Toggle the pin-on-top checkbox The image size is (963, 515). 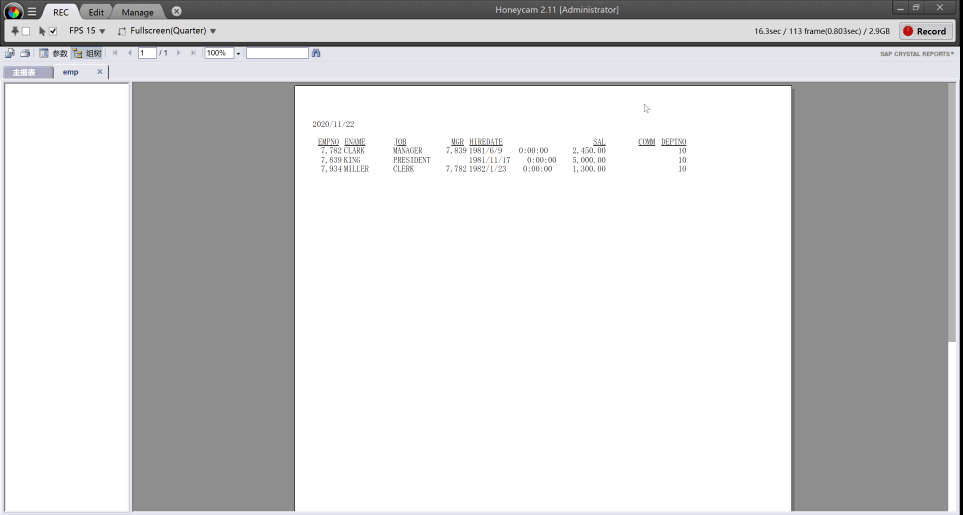coord(26,31)
